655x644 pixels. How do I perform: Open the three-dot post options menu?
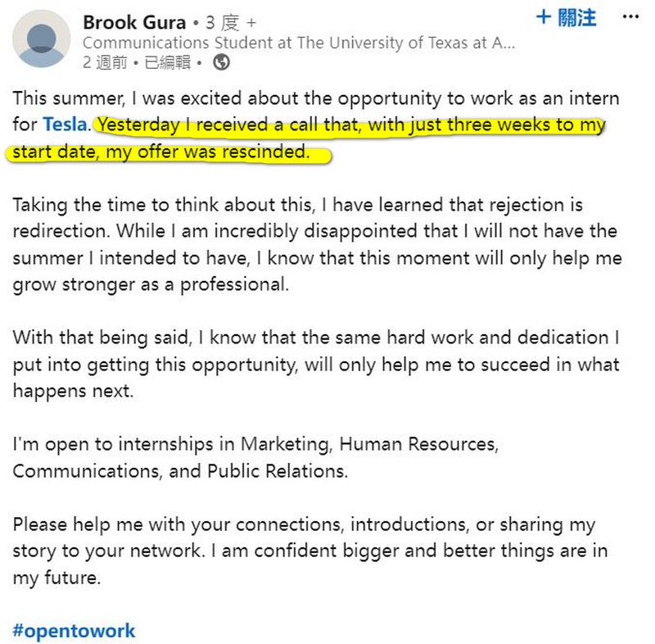(630, 17)
